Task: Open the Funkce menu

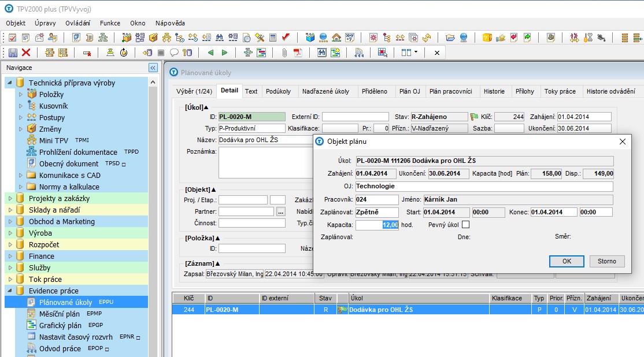Action: pos(110,23)
